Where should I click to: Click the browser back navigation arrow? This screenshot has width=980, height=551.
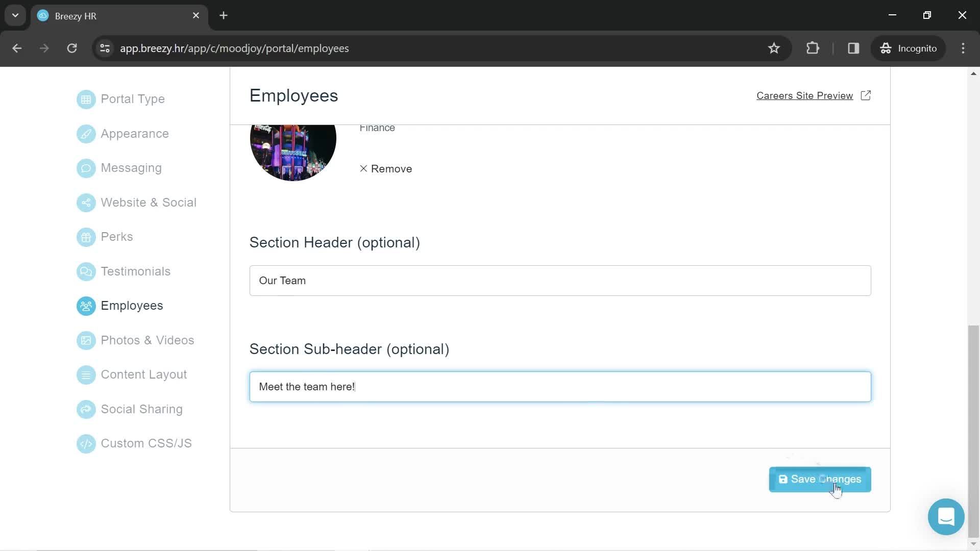(17, 48)
